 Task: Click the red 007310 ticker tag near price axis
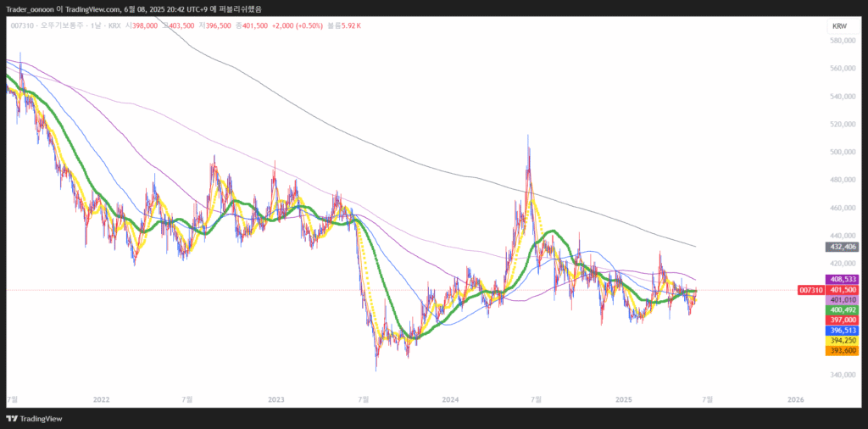810,290
